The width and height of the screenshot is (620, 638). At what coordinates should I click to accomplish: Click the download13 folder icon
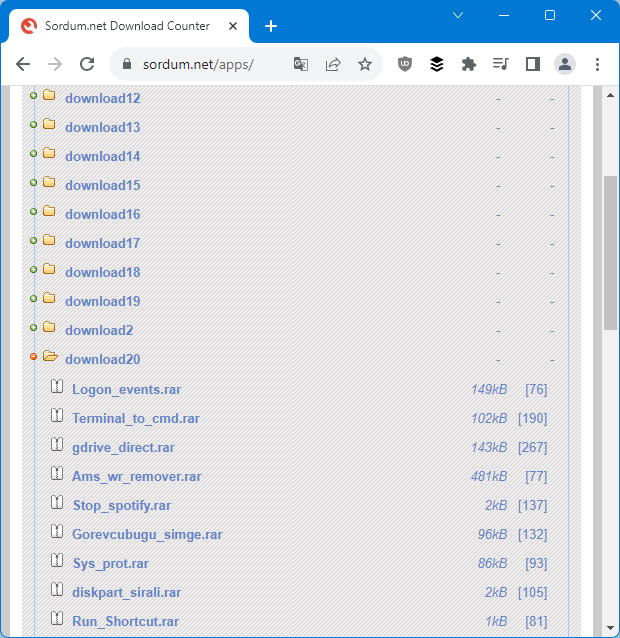(49, 124)
